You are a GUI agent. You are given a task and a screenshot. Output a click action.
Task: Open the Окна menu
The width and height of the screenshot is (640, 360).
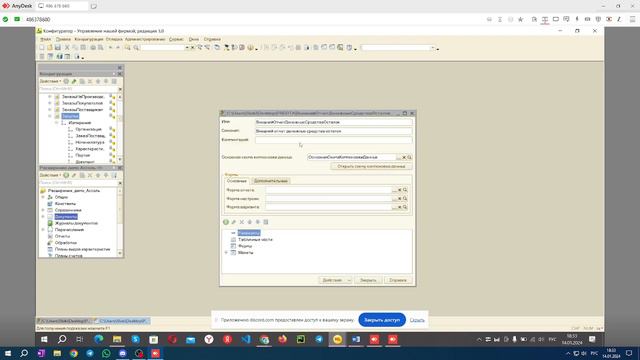pos(194,39)
